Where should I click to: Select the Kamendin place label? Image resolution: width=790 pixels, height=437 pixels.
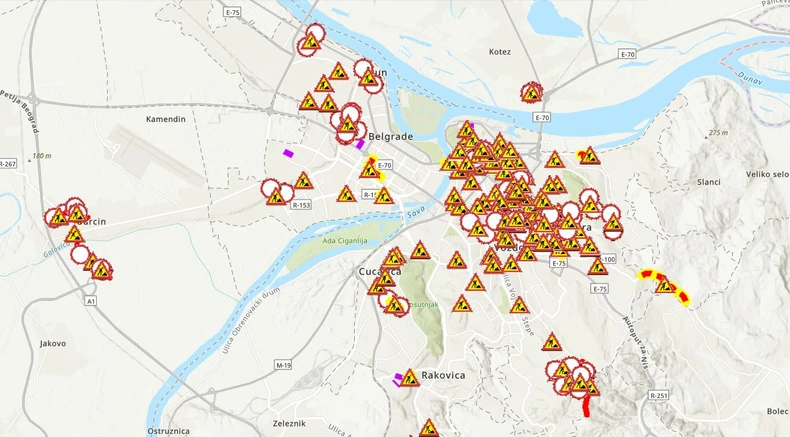point(166,119)
